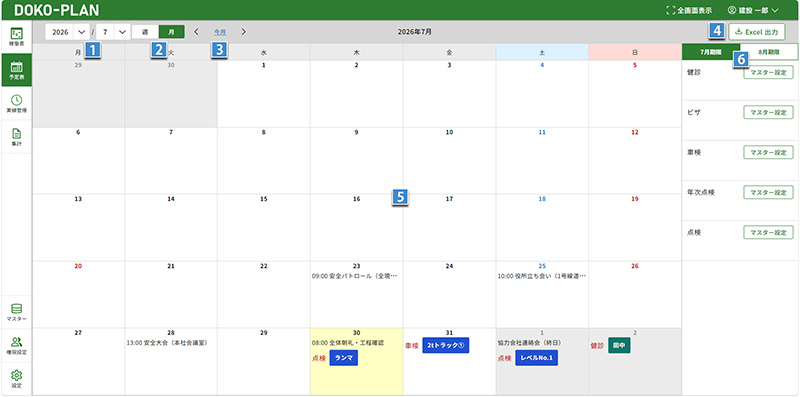Click the 水 column header

(263, 53)
